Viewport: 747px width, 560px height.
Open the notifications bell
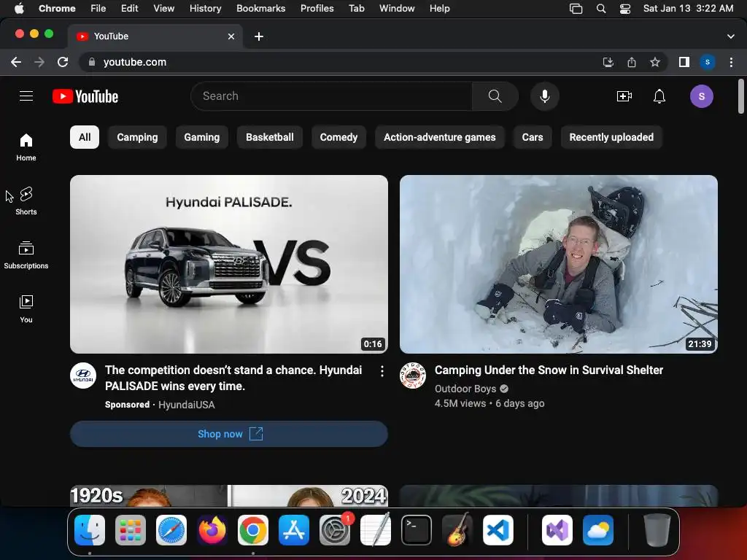pos(659,96)
